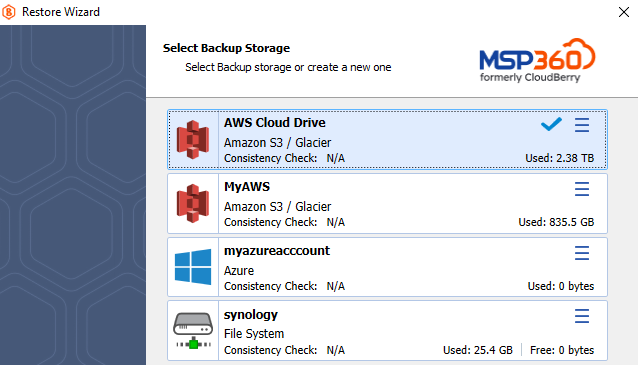Open the myazureacccount hamburger menu
Image resolution: width=638 pixels, height=365 pixels.
[582, 253]
